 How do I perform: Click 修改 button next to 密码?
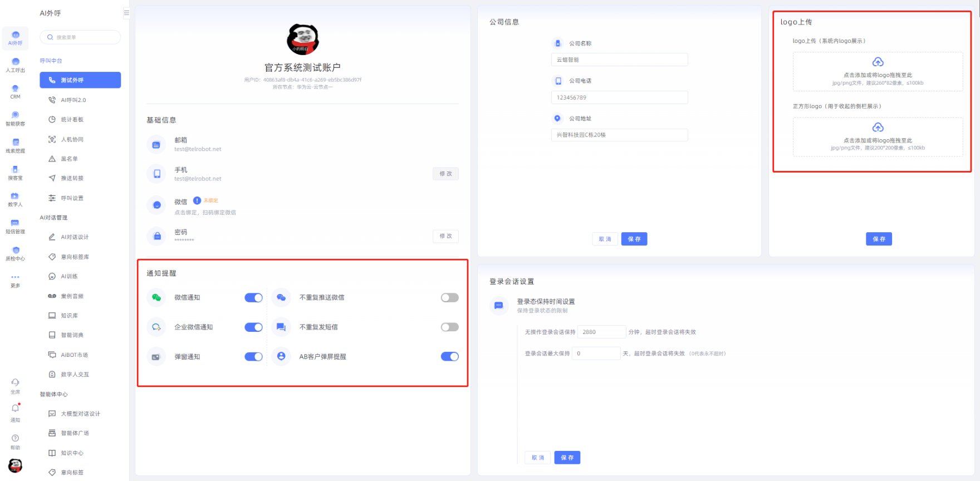pos(445,236)
